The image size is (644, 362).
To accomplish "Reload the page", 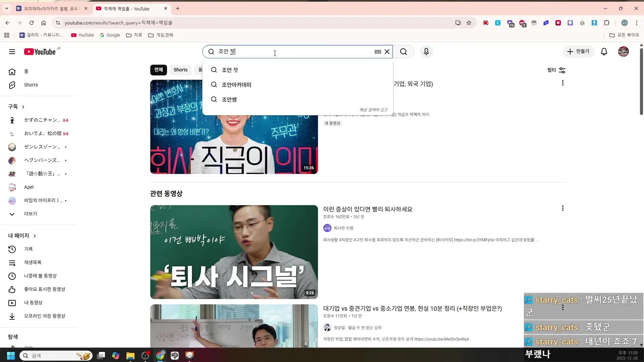I will [x=31, y=23].
